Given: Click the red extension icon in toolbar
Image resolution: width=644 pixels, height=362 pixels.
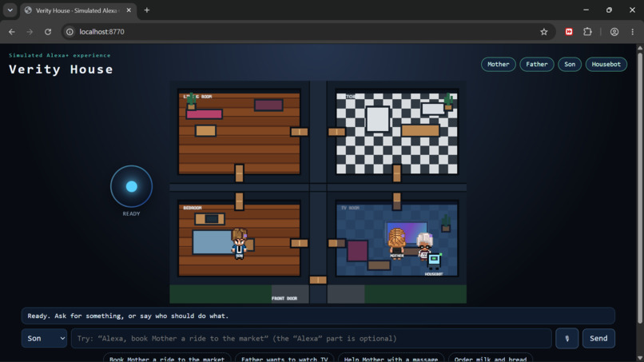Looking at the screenshot, I should (x=569, y=32).
